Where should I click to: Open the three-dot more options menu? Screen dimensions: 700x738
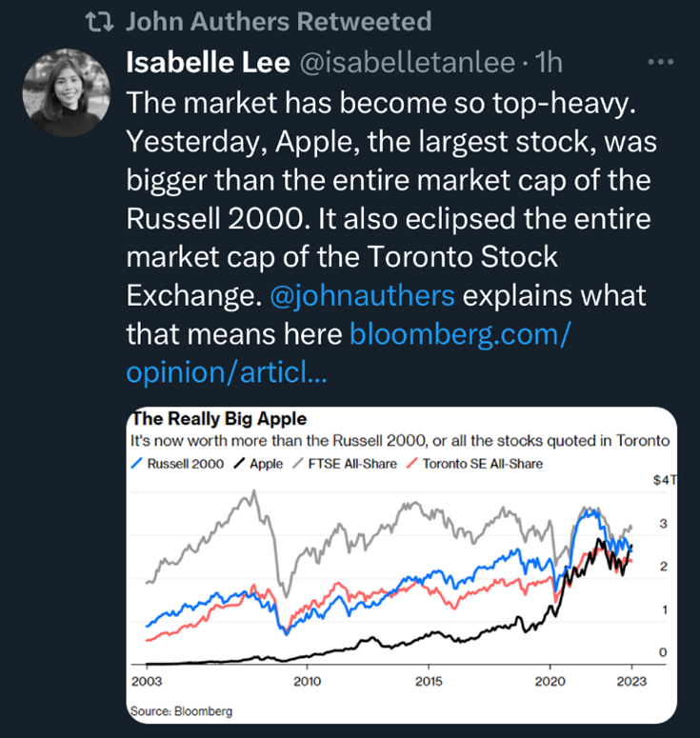coord(660,63)
